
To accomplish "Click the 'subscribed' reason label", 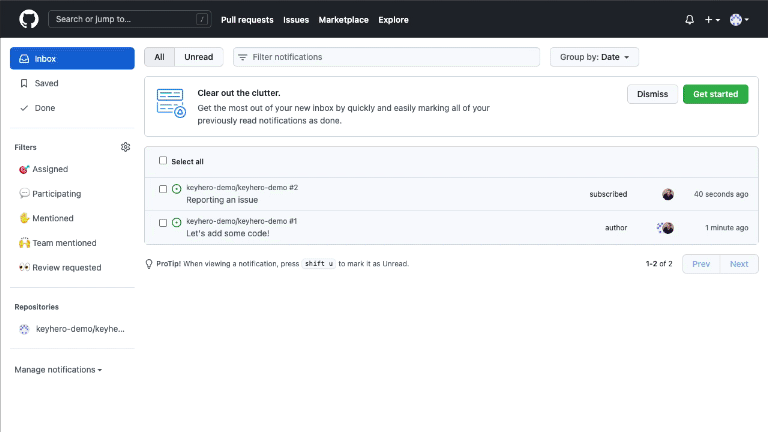I will pyautogui.click(x=608, y=194).
